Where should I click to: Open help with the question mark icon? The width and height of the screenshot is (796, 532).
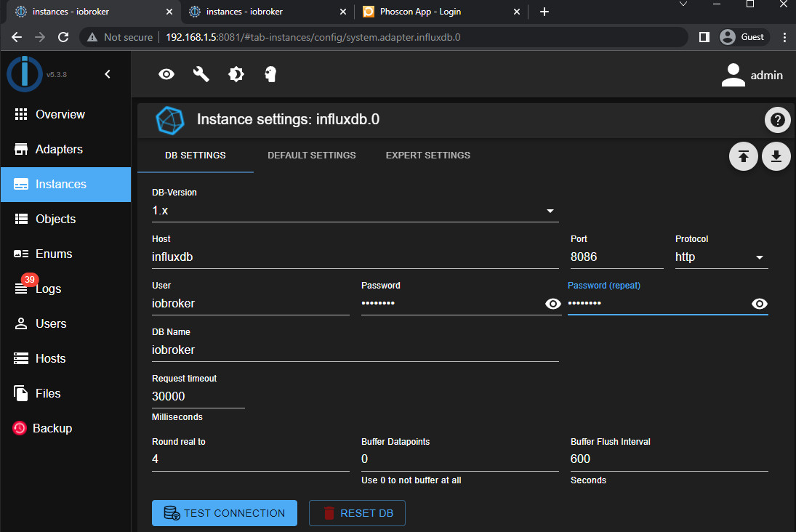777,121
